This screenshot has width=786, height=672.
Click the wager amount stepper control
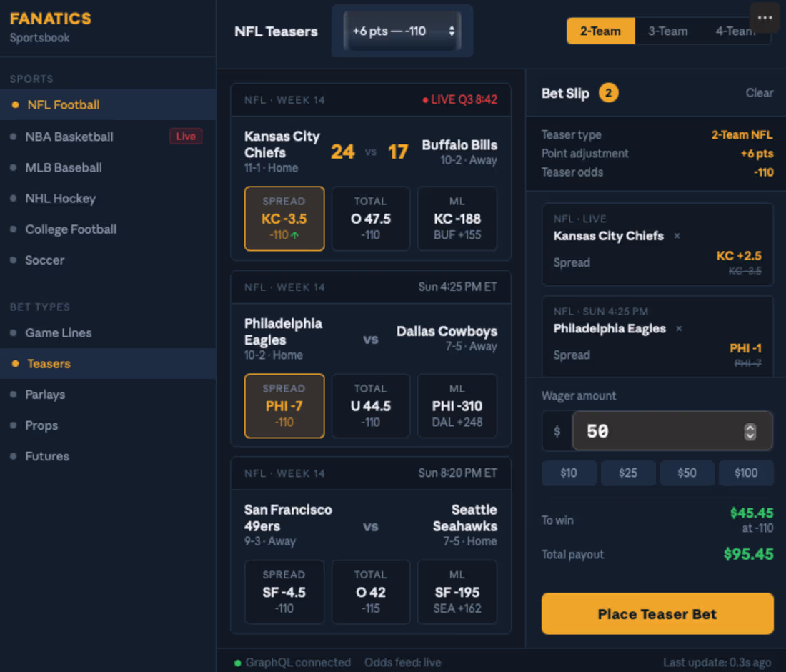750,431
